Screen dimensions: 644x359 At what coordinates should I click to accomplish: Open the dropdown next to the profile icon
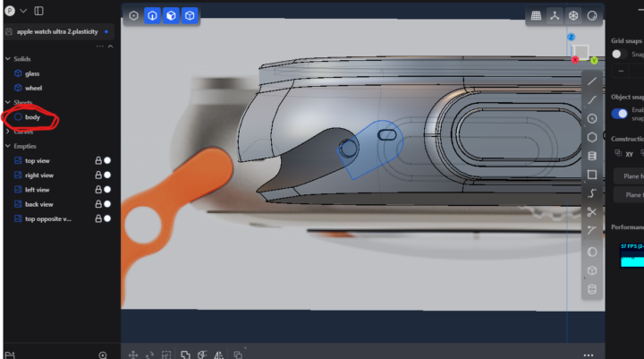(23, 11)
